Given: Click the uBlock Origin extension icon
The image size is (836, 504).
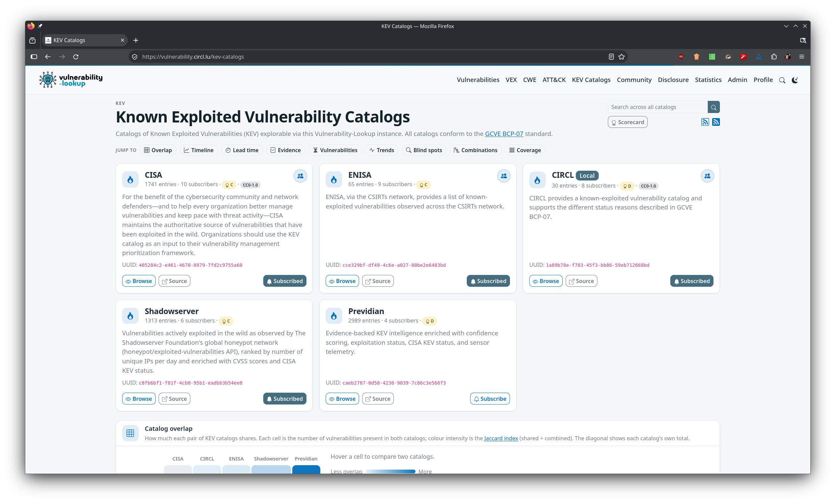Looking at the screenshot, I should pos(681,57).
